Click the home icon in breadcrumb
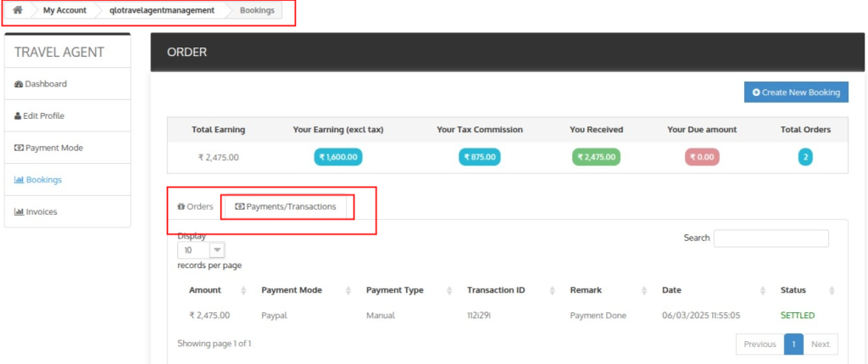 pos(18,10)
